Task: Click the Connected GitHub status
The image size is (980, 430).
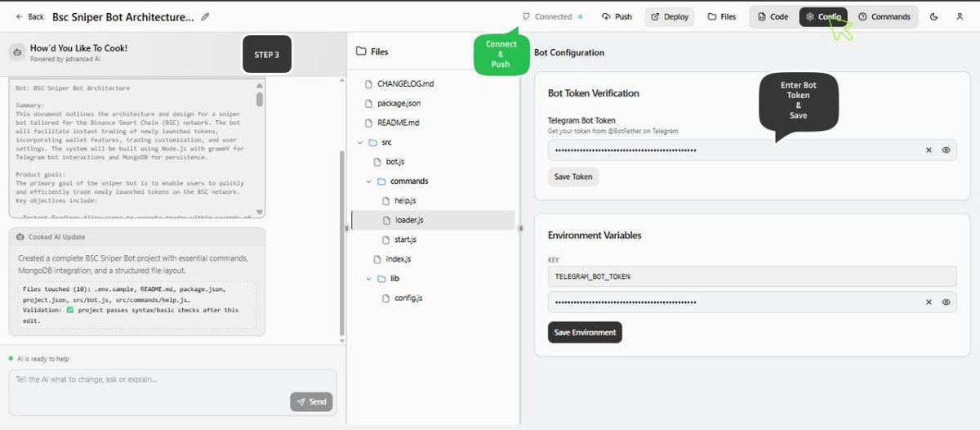Action: click(553, 16)
